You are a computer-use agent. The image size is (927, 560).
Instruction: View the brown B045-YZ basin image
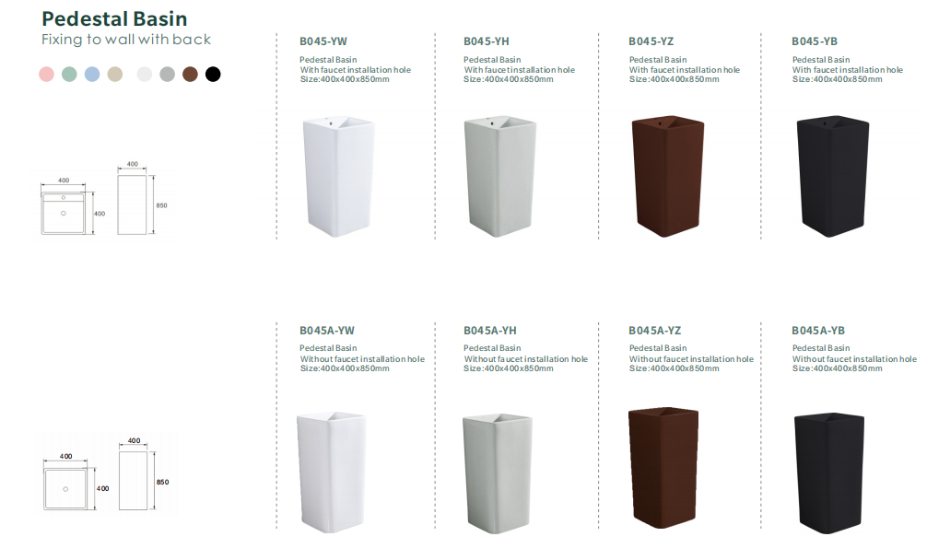(x=668, y=177)
